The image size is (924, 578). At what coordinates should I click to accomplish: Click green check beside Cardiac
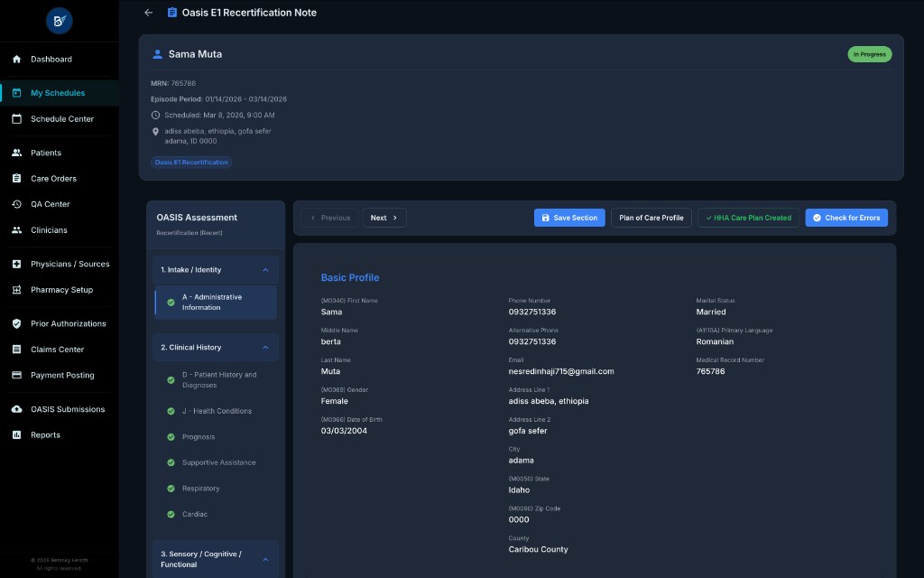click(x=171, y=514)
